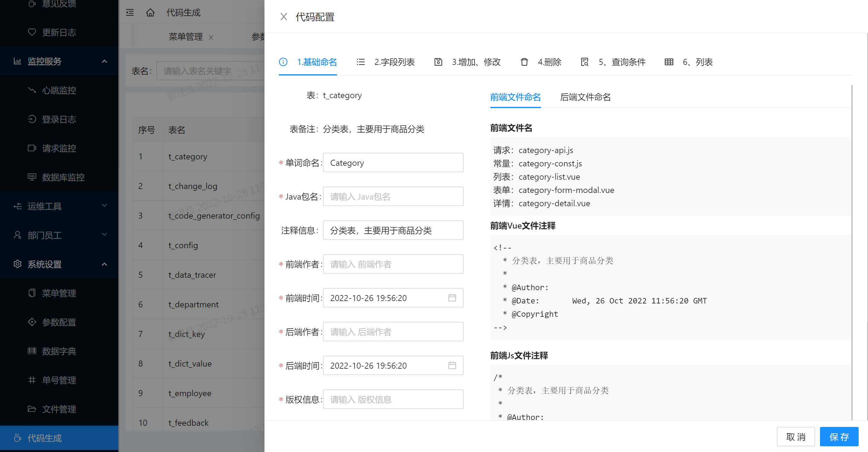Click the 保存 button

pyautogui.click(x=839, y=437)
